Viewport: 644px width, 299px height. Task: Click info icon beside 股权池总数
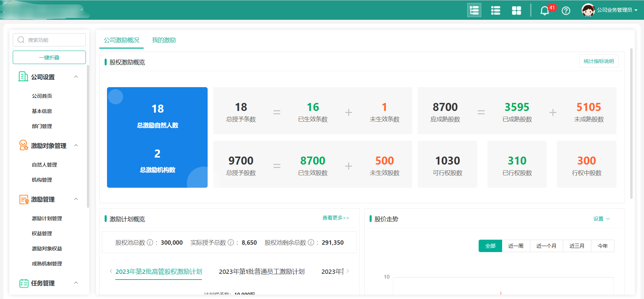pyautogui.click(x=150, y=242)
